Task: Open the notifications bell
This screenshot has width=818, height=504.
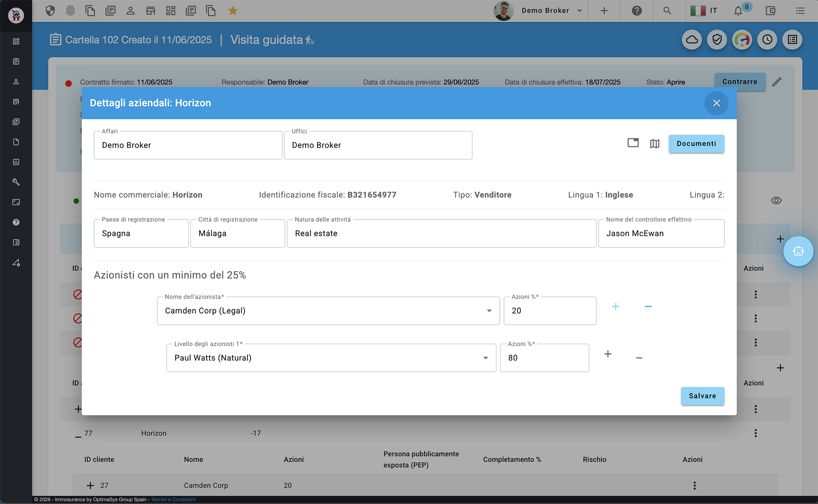Action: 738,11
